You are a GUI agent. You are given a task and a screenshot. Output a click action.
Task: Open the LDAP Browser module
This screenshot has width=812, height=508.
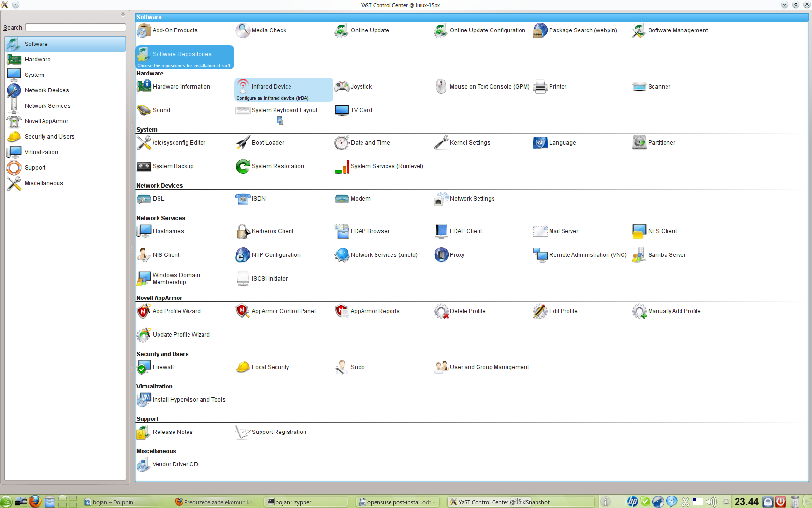click(362, 231)
